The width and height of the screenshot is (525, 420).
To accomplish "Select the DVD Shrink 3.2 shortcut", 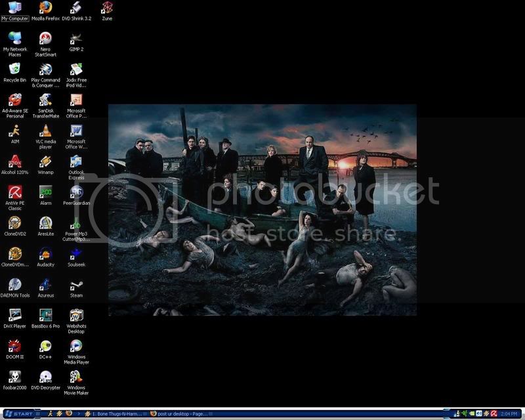I will (76, 11).
